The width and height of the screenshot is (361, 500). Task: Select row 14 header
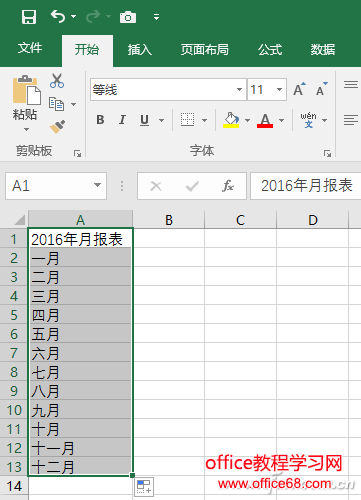[x=14, y=486]
